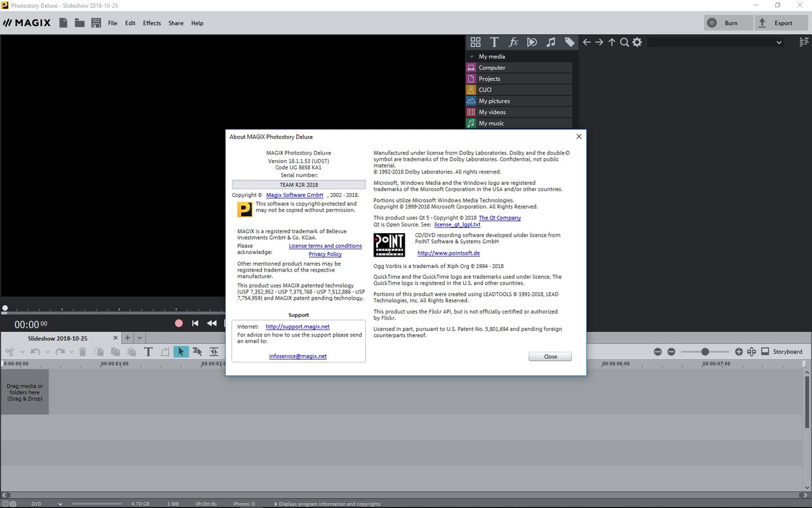
Task: Open the Privacy Policy link
Action: coord(325,254)
